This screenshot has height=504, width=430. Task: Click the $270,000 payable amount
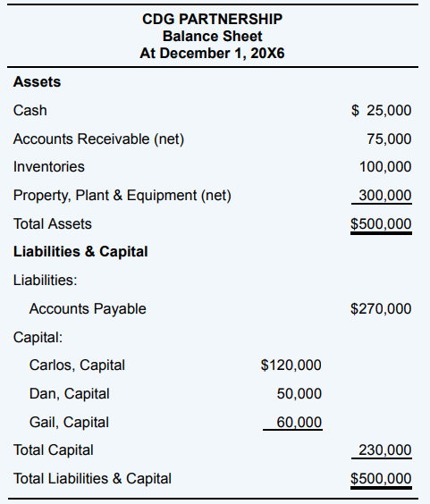pos(381,308)
